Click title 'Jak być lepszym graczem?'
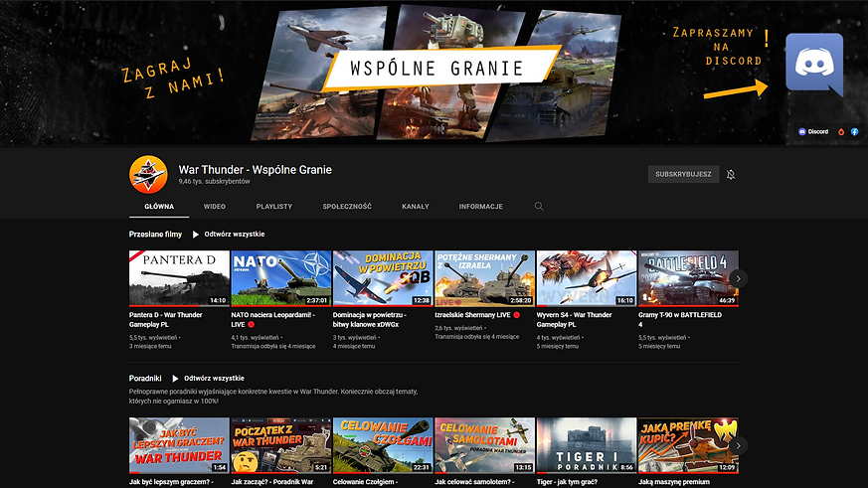The width and height of the screenshot is (868, 488). point(171,482)
